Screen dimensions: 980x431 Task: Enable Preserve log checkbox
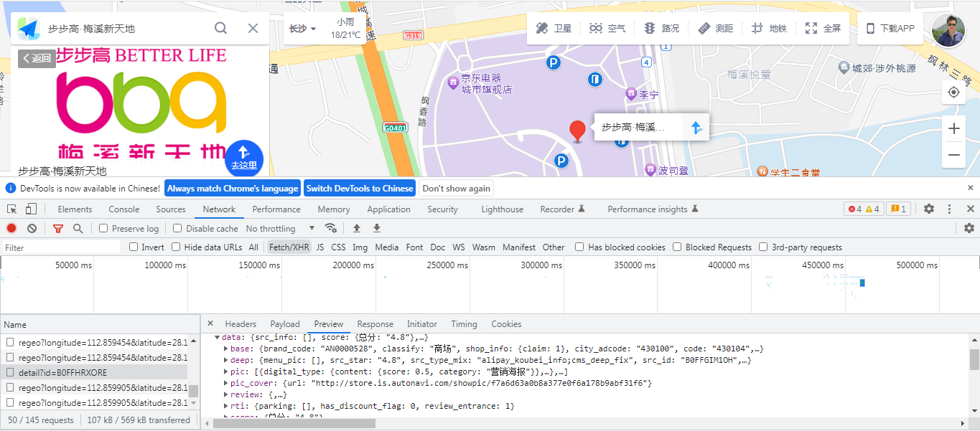(x=103, y=228)
